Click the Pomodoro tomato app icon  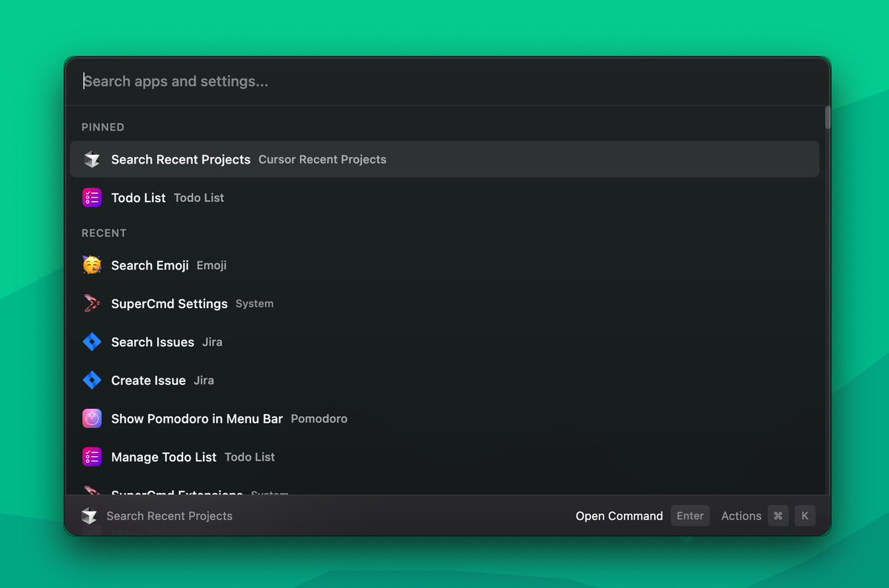coord(91,418)
